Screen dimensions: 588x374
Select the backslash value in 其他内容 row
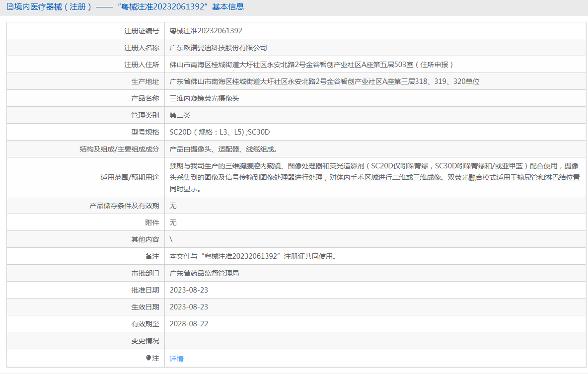click(171, 239)
